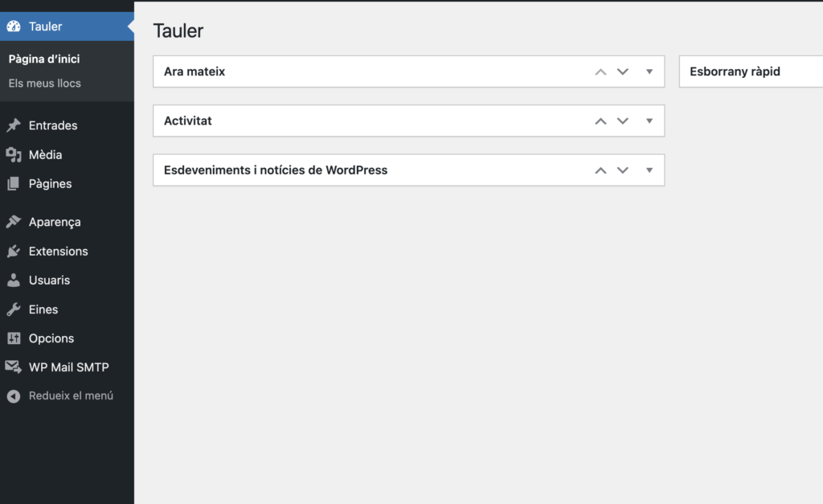Click the Eines wrench icon
The height and width of the screenshot is (504, 823).
(x=14, y=309)
